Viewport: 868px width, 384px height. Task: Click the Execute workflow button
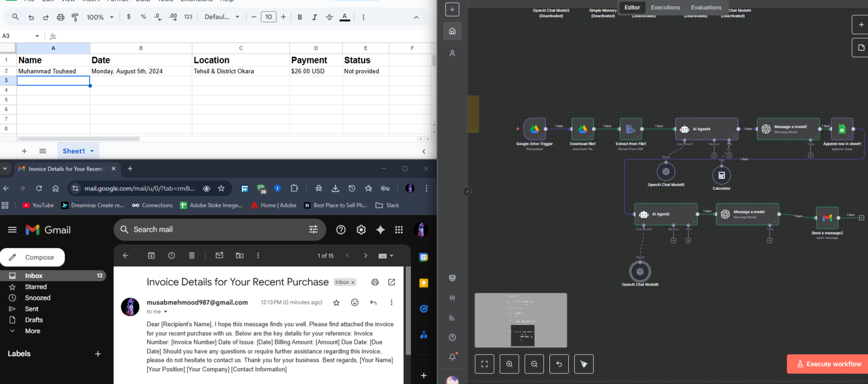pyautogui.click(x=828, y=364)
